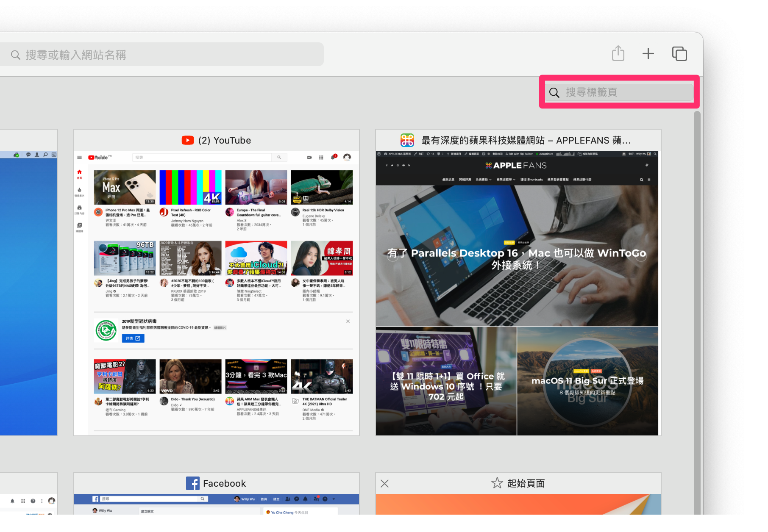Viewport: 768px width, 532px height.
Task: Click the red YouTube favicon in the tab title
Action: (x=188, y=140)
